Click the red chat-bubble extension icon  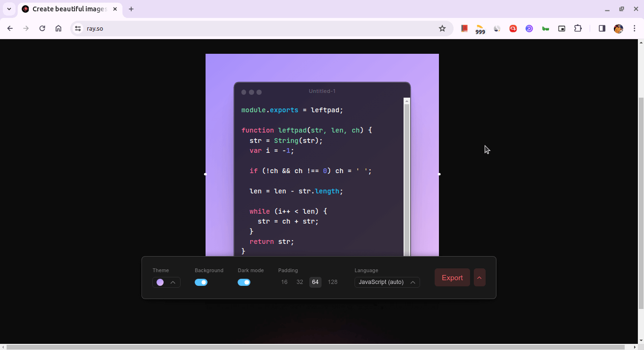pyautogui.click(x=513, y=28)
